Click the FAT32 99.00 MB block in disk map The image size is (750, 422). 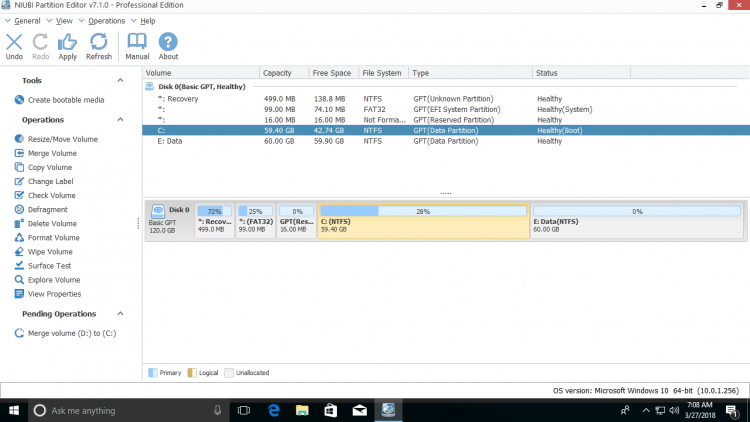(x=255, y=221)
